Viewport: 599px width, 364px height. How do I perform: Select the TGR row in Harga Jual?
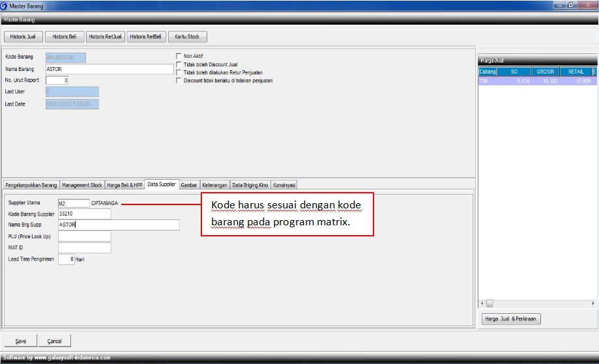click(536, 81)
